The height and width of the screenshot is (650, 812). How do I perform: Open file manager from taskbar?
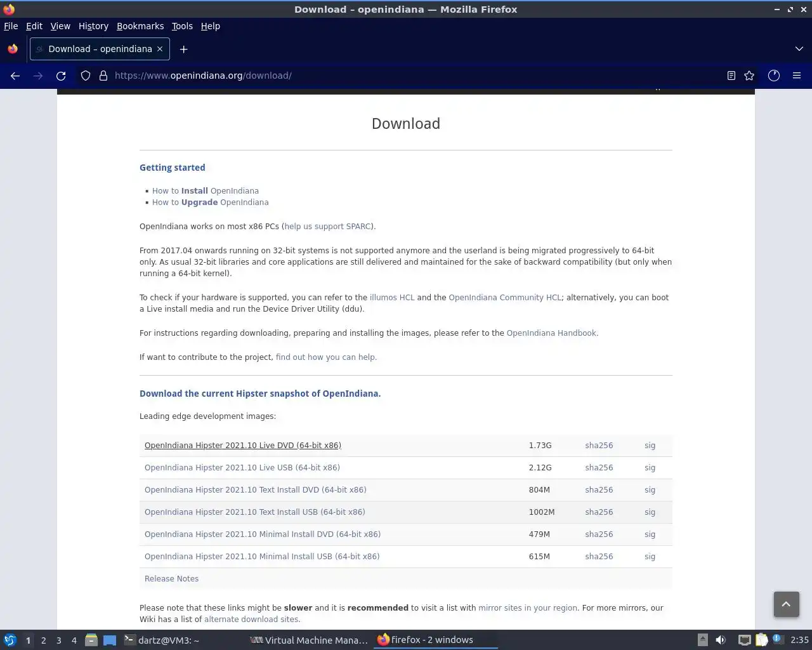pyautogui.click(x=91, y=640)
